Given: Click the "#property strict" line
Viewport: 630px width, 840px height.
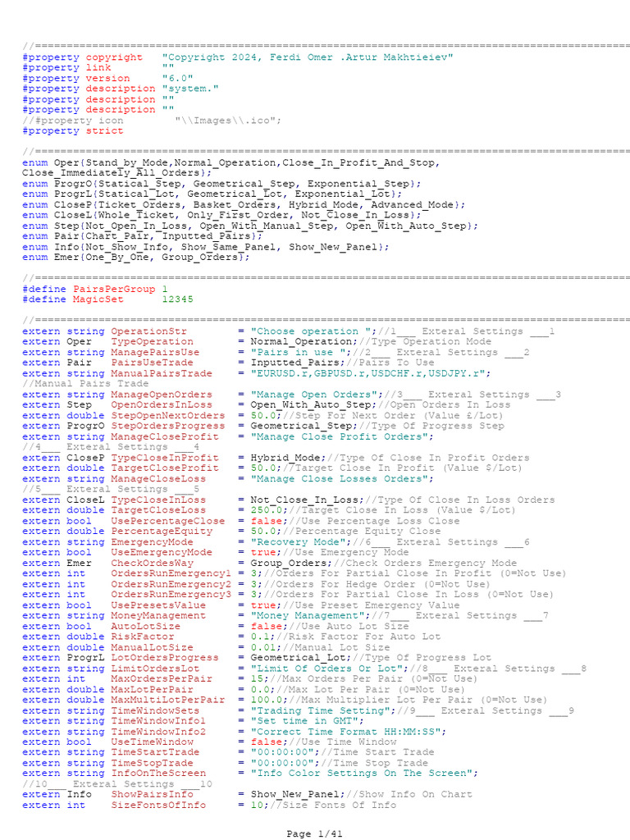Looking at the screenshot, I should click(x=72, y=130).
